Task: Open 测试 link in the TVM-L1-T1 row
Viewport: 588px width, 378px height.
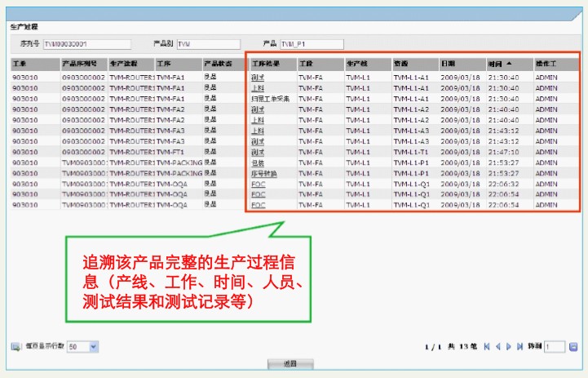Action: [258, 153]
